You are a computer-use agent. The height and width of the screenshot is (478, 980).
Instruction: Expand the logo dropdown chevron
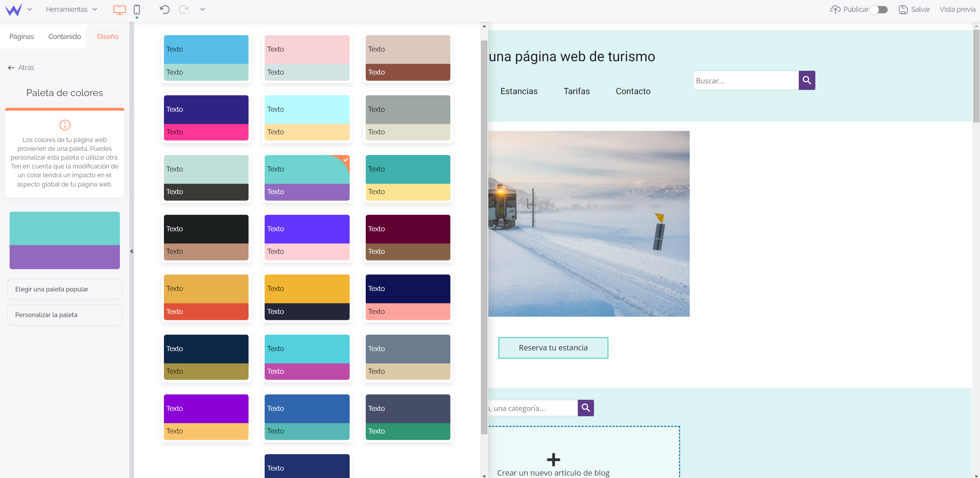[x=29, y=9]
